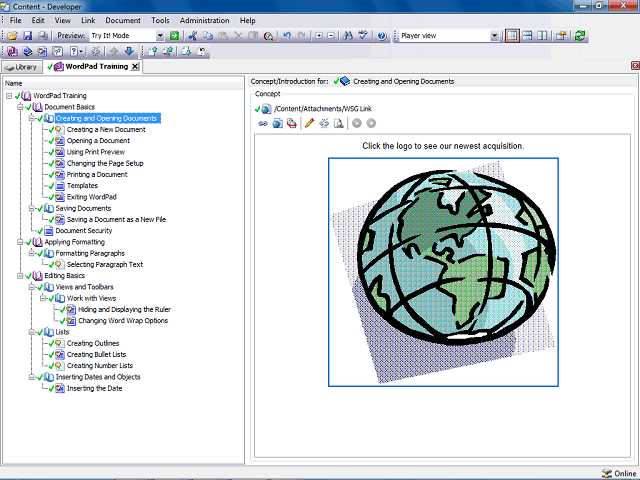Switch to horizontal split layout button
Screen dimensions: 640x480
click(527, 36)
